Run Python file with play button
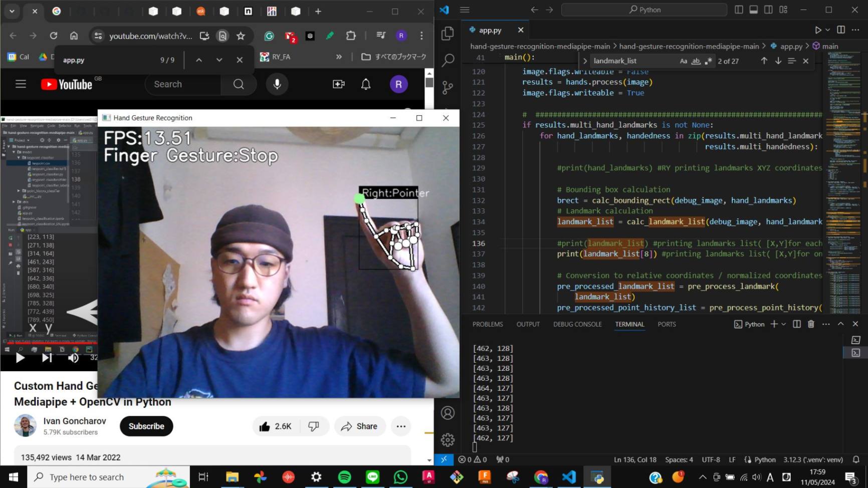The image size is (868, 488). (818, 30)
